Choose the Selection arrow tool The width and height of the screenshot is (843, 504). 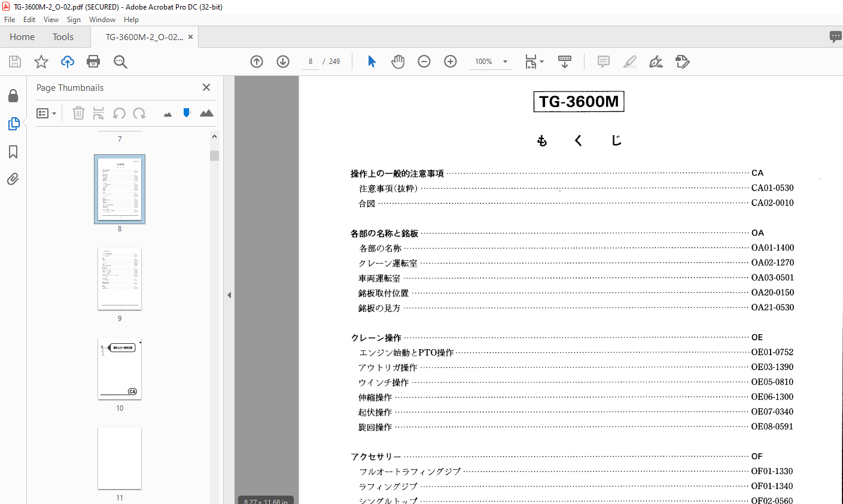(372, 62)
